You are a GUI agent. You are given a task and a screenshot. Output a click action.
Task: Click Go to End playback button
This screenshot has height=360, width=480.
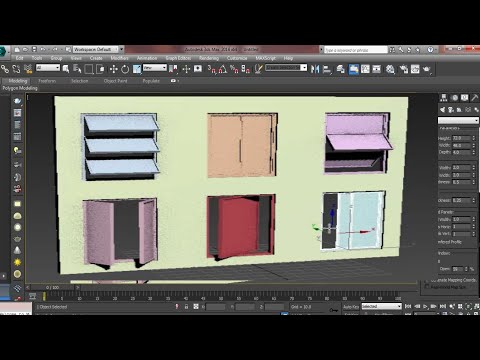[x=443, y=306]
